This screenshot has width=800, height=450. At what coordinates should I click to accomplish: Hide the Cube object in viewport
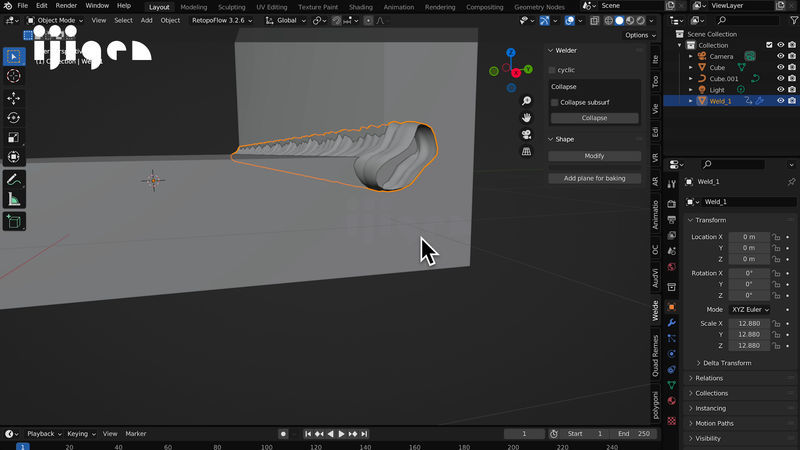coord(780,67)
